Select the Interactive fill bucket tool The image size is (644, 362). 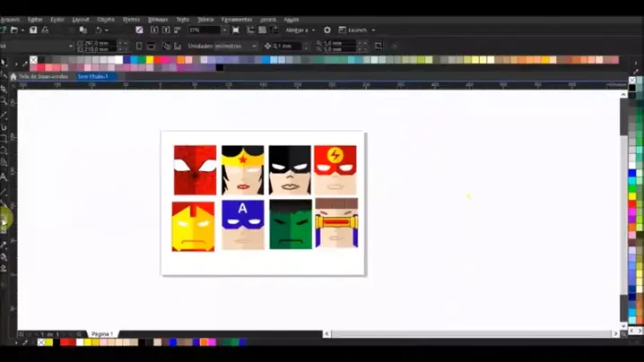coord(4,257)
